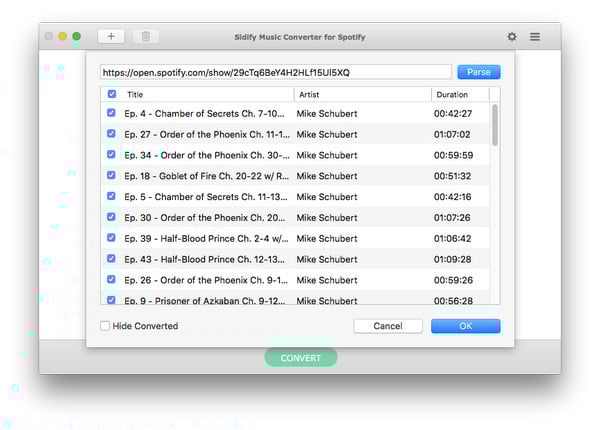Click duration 01:07:26

click(x=452, y=218)
